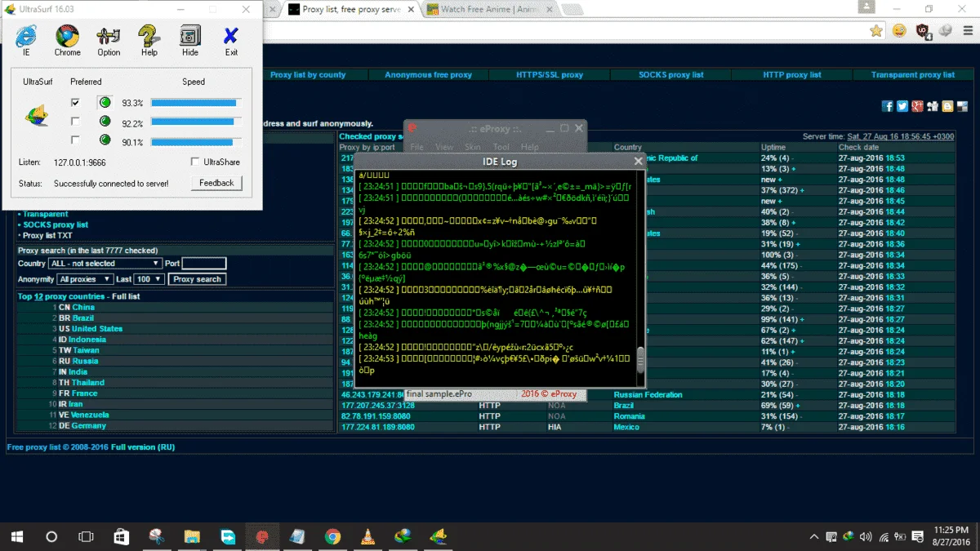The height and width of the screenshot is (551, 980).
Task: Open Cortana search circle in taskbar
Action: (x=51, y=536)
